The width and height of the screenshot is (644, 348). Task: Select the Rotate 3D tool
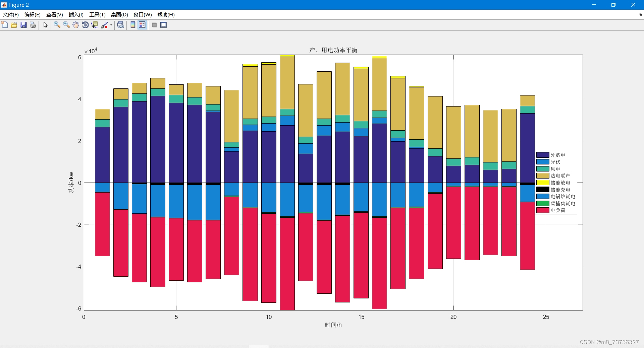click(x=85, y=25)
